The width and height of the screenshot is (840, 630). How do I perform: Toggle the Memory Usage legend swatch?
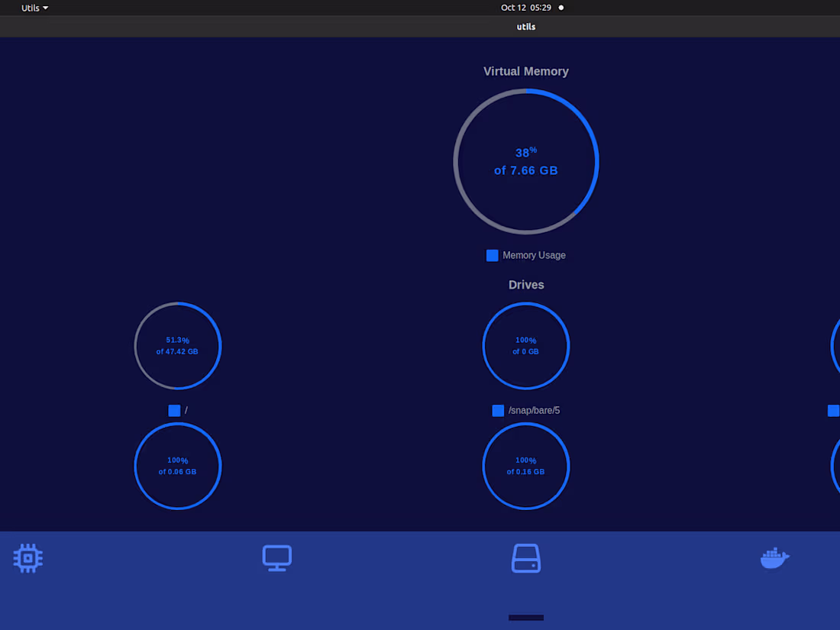(492, 256)
